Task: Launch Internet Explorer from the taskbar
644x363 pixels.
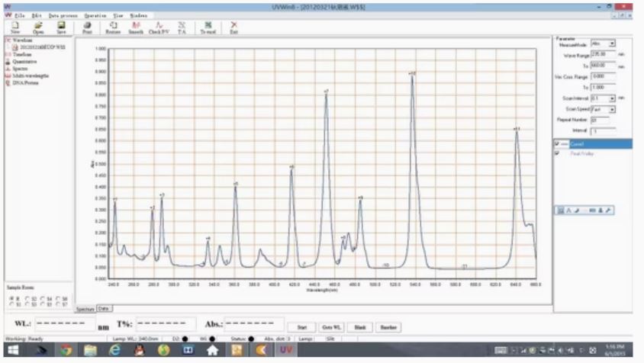Action: point(114,350)
